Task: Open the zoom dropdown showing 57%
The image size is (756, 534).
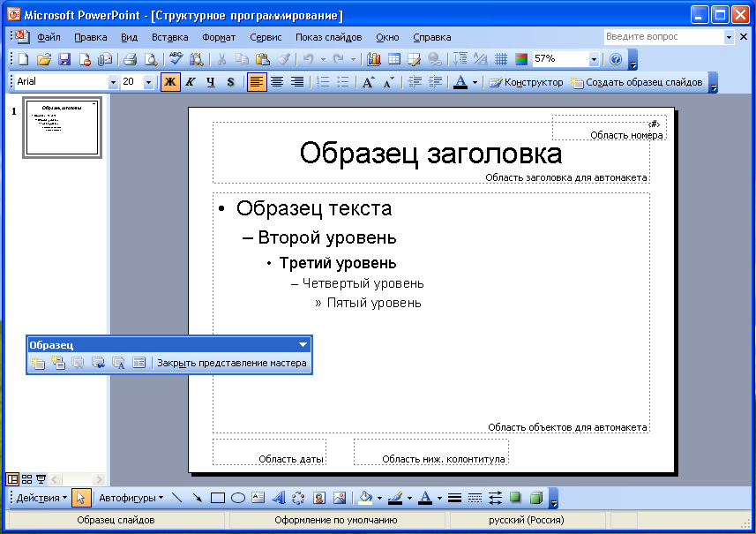Action: (594, 60)
